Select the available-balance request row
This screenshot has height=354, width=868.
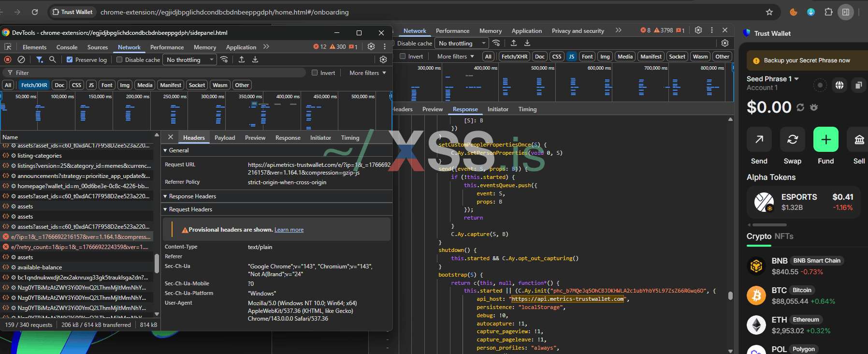(x=40, y=267)
